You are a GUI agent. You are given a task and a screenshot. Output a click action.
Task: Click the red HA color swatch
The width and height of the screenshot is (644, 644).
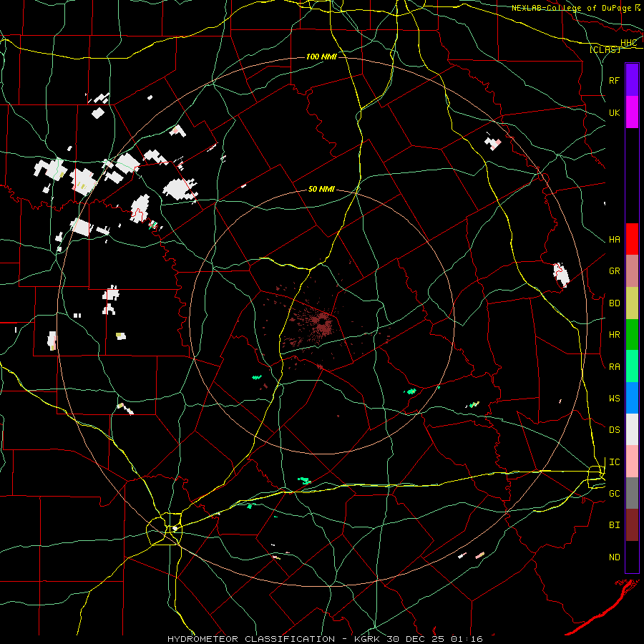click(632, 239)
